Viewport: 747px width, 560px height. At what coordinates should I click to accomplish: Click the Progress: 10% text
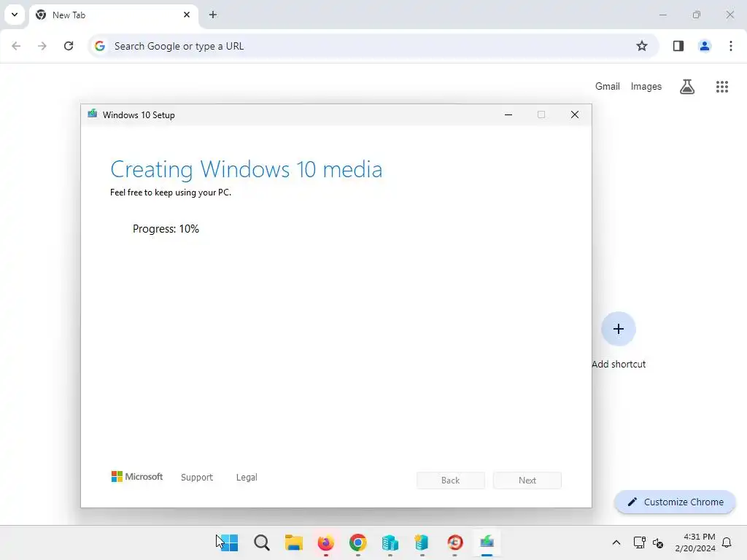166,229
